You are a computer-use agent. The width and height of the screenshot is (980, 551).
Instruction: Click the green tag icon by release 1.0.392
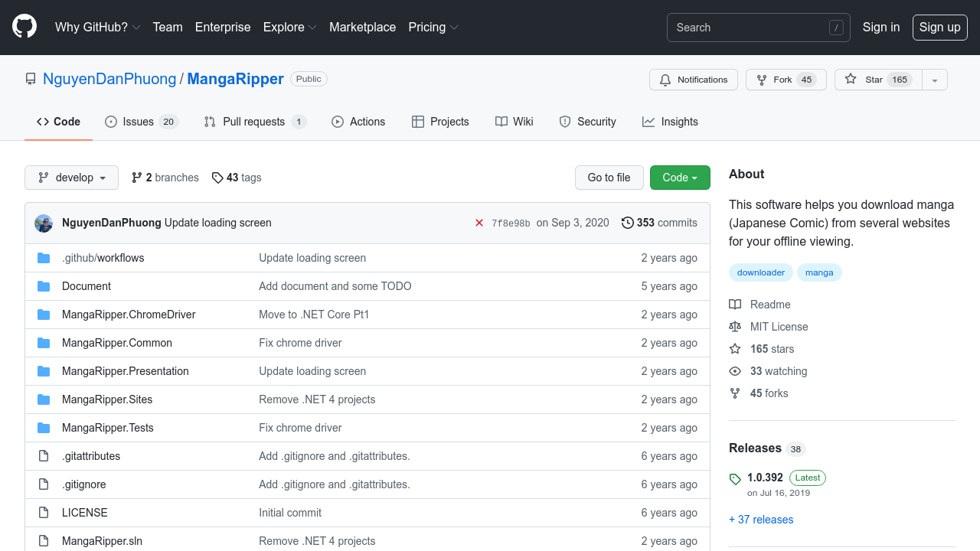(735, 479)
